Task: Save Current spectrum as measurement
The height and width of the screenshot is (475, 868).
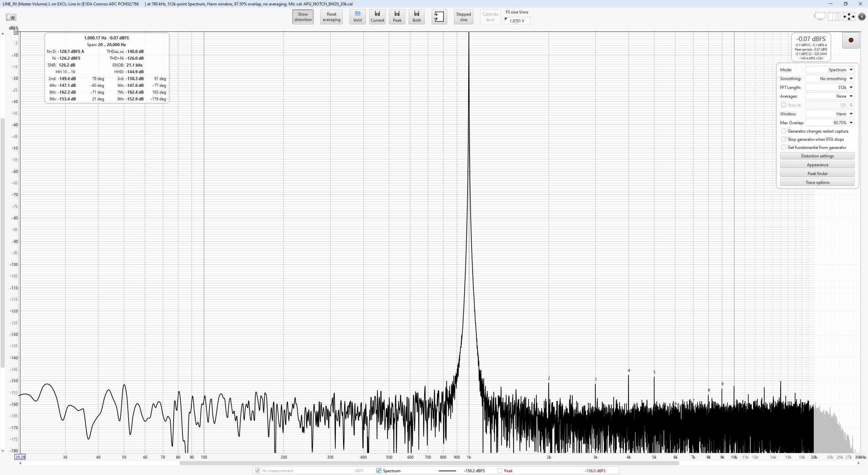Action: (377, 17)
